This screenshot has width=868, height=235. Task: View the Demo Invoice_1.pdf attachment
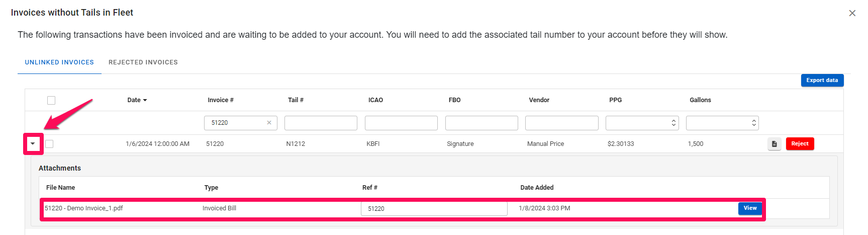point(750,208)
